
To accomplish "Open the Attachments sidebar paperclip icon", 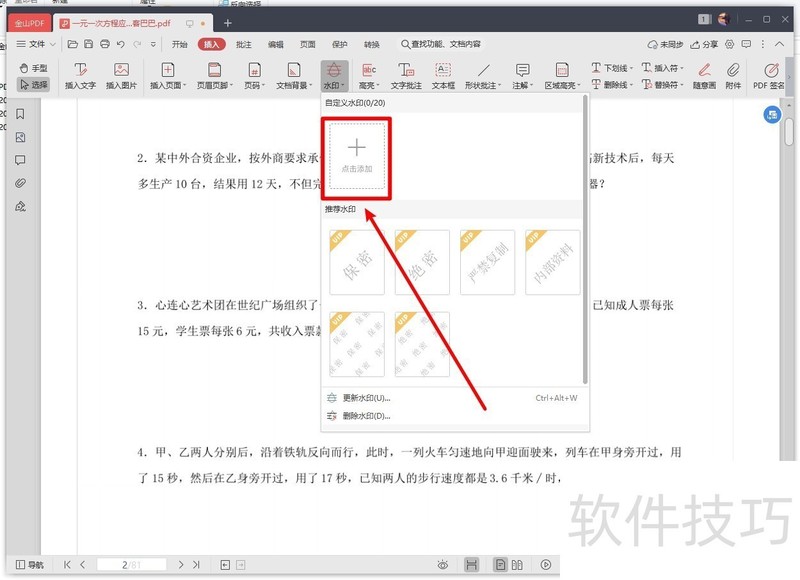I will (20, 183).
